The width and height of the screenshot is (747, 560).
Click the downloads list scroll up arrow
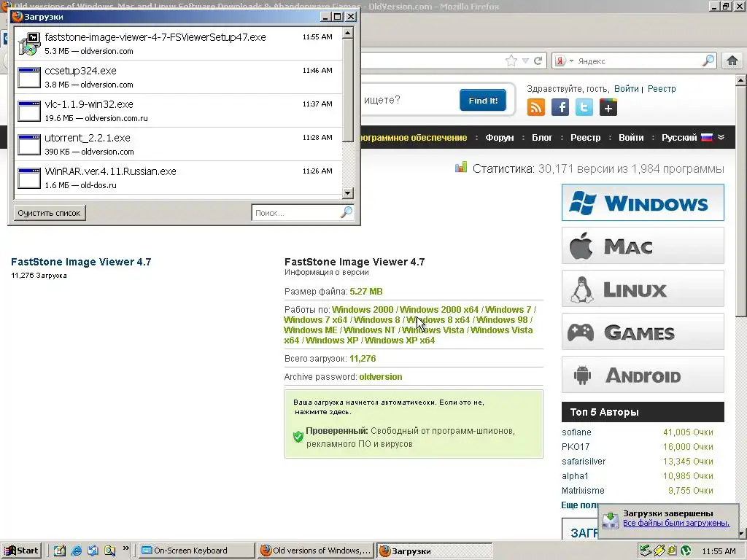point(348,34)
